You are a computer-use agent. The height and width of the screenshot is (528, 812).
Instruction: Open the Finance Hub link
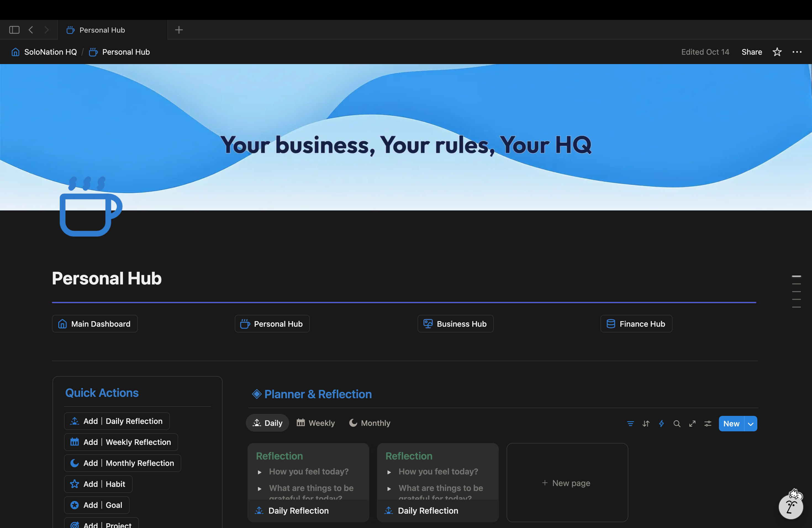pos(636,324)
